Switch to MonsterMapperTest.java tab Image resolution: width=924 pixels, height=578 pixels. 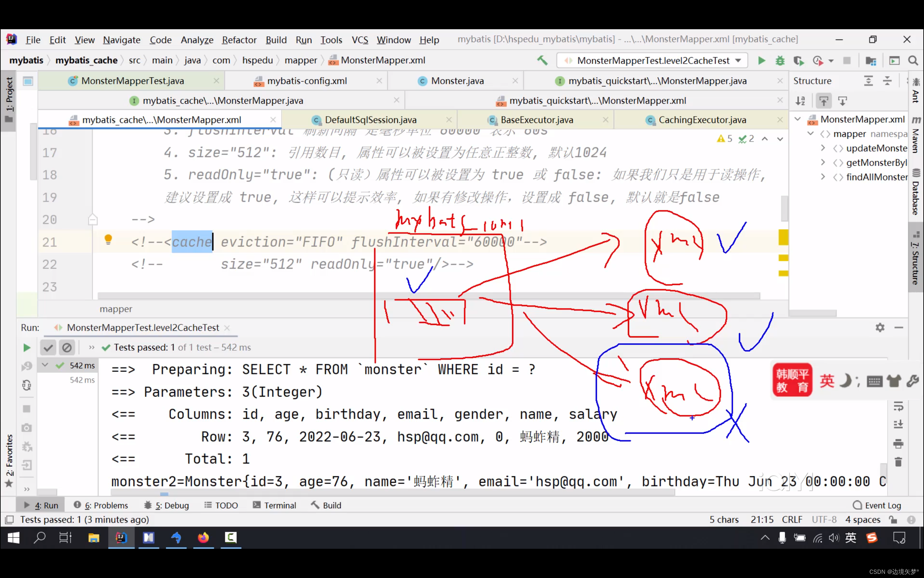point(132,81)
